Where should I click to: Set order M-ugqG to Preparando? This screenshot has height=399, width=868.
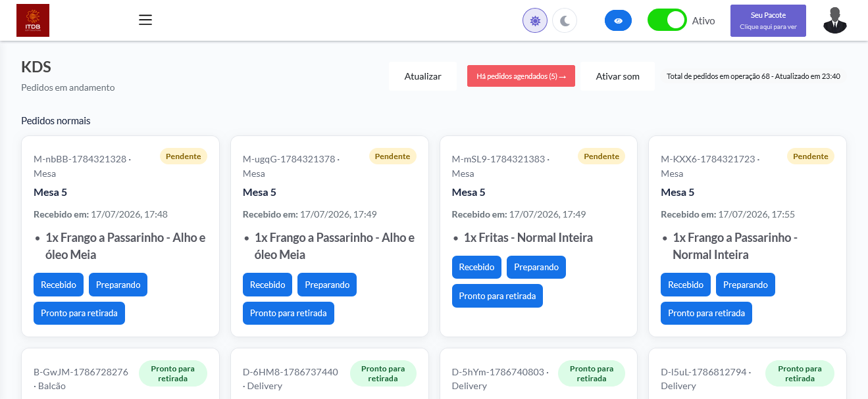click(327, 285)
